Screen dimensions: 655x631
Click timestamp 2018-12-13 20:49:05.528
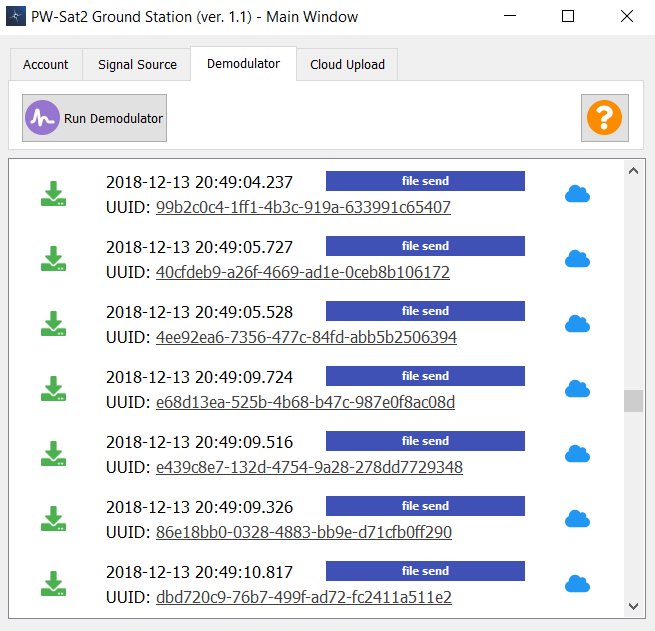tap(199, 312)
